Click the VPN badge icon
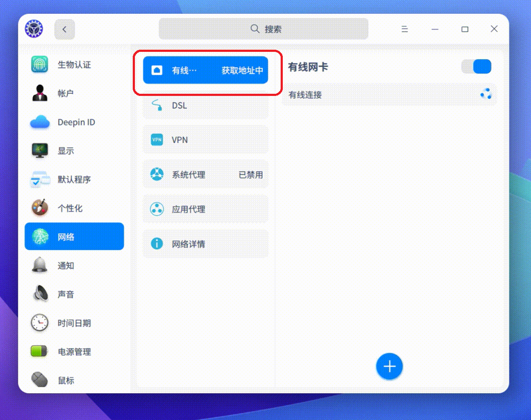The width and height of the screenshot is (531, 420). pos(157,140)
